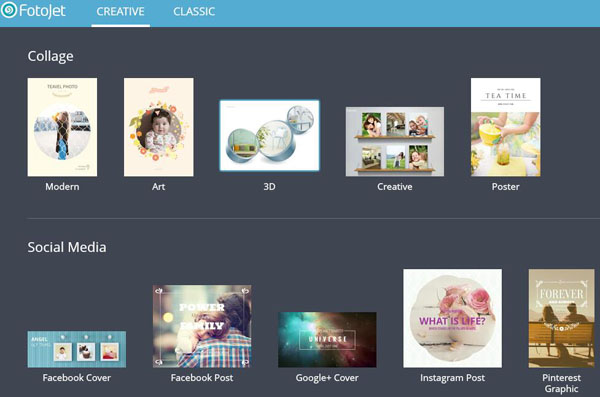Open the Forever Pinterest Graphic thumbnail
Screen dimensions: 600x397
click(561, 318)
